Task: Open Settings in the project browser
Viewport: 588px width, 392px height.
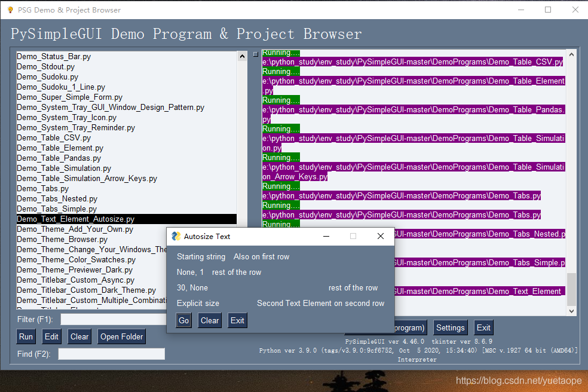Action: click(451, 327)
